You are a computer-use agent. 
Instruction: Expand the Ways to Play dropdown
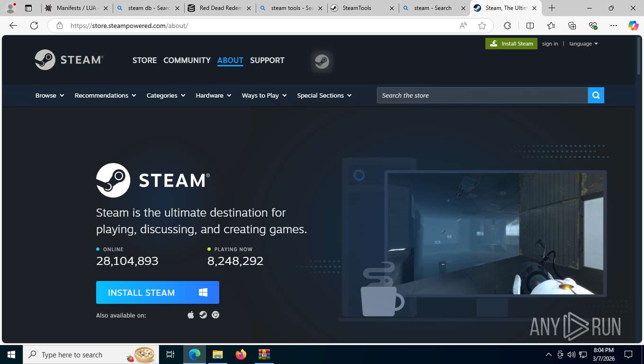(x=264, y=95)
